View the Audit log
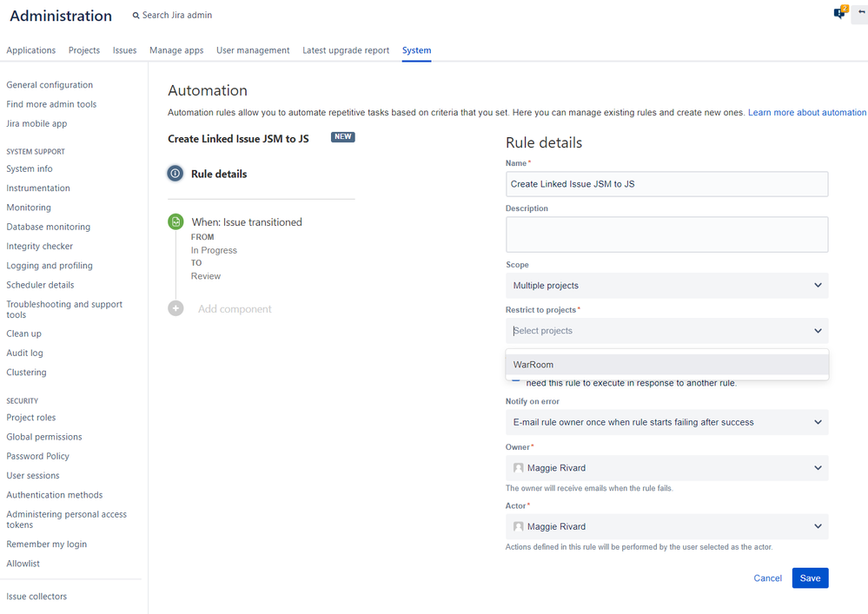 click(25, 353)
